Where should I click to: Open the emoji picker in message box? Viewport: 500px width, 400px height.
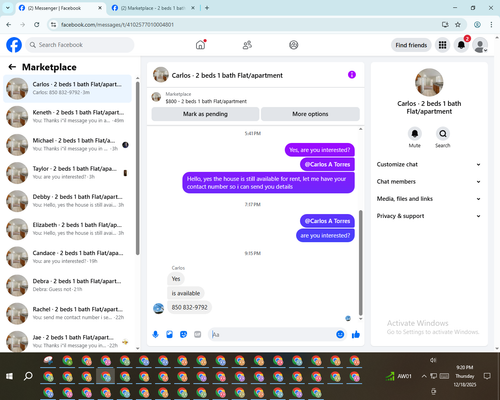(x=340, y=334)
